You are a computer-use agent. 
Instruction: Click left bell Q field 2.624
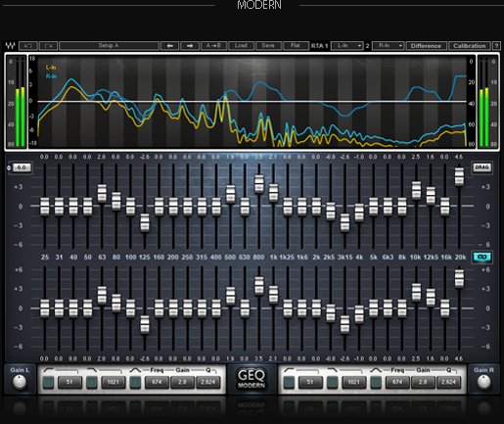tap(207, 382)
